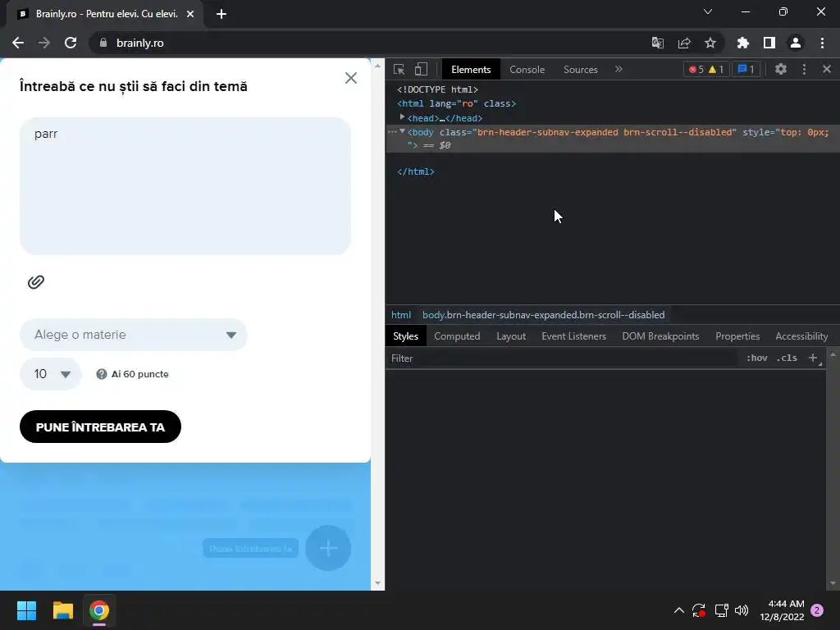Click the page scrollbar down arrow
Viewport: 840px width, 630px height.
point(377,583)
